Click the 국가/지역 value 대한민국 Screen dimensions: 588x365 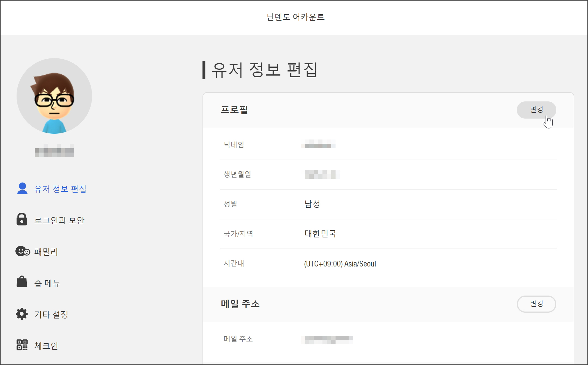coord(320,234)
